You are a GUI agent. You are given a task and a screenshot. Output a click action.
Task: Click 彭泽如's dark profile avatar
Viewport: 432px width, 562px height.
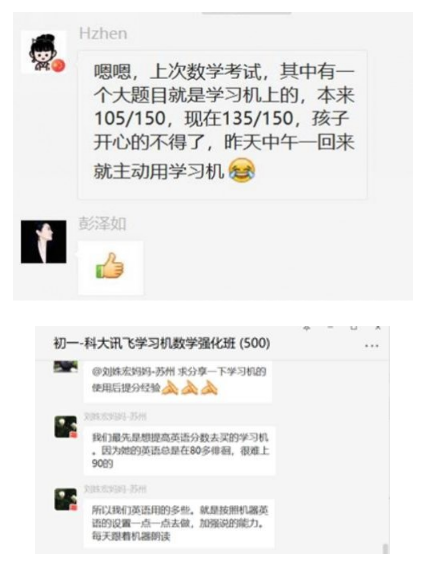43,242
